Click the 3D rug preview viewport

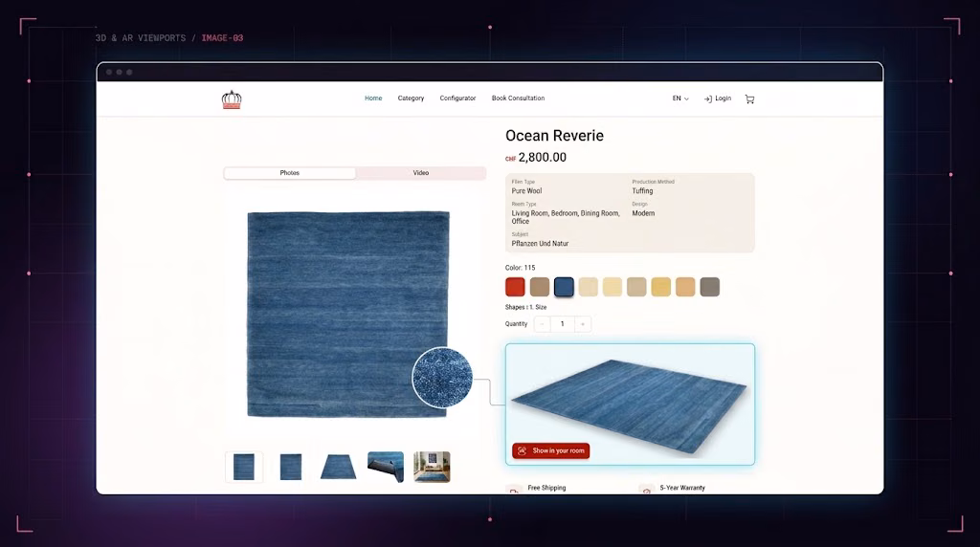(x=630, y=404)
